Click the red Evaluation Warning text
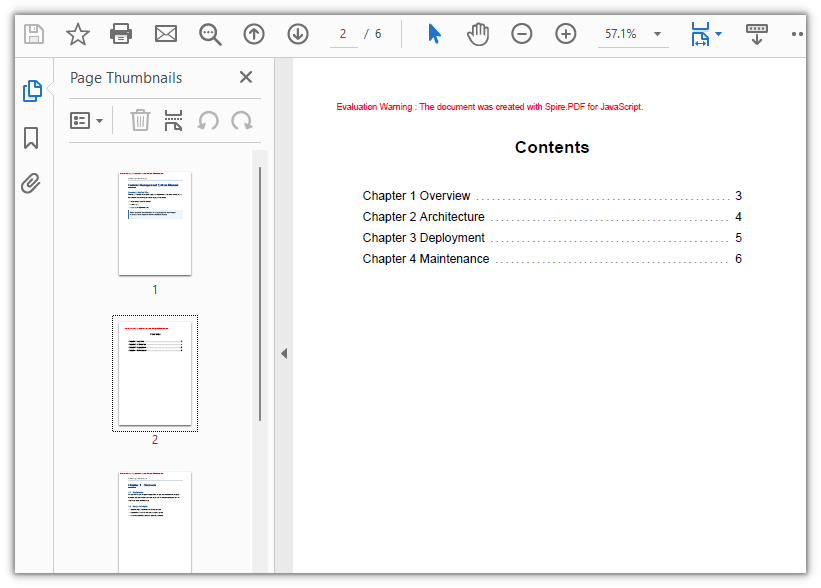This screenshot has width=821, height=588. tap(490, 107)
